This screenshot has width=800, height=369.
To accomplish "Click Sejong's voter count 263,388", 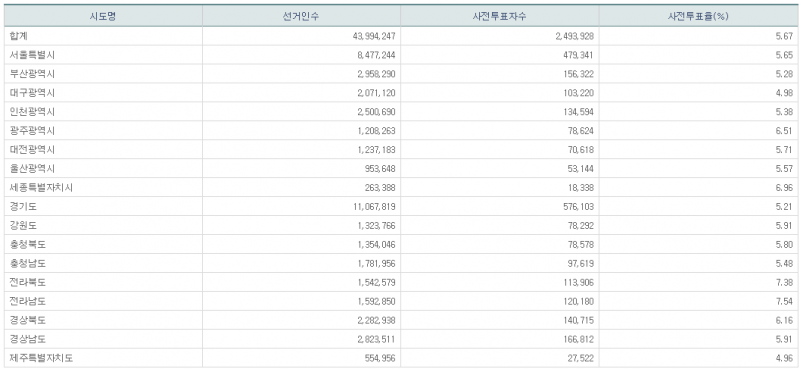I will tap(380, 187).
